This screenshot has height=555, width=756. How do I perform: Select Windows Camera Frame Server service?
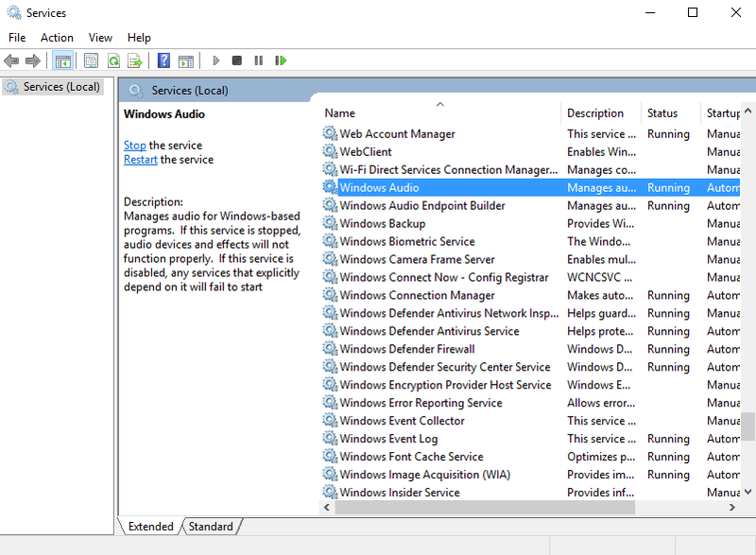point(530,259)
